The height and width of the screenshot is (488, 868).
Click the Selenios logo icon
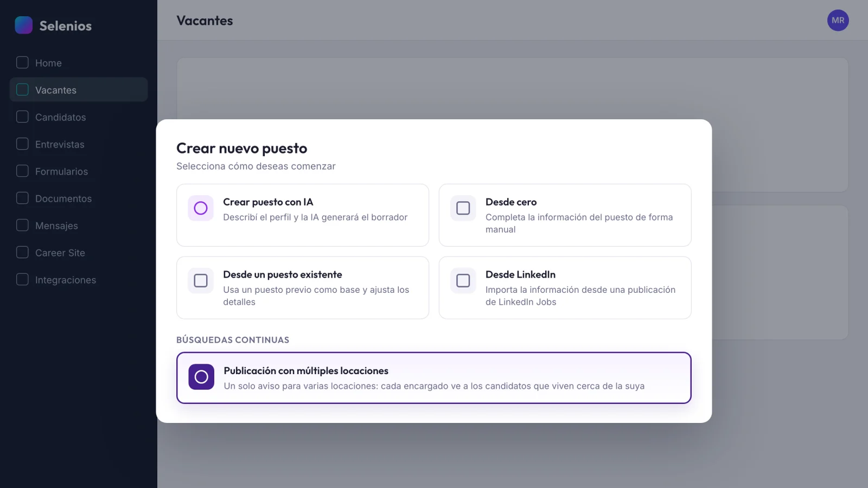click(24, 25)
